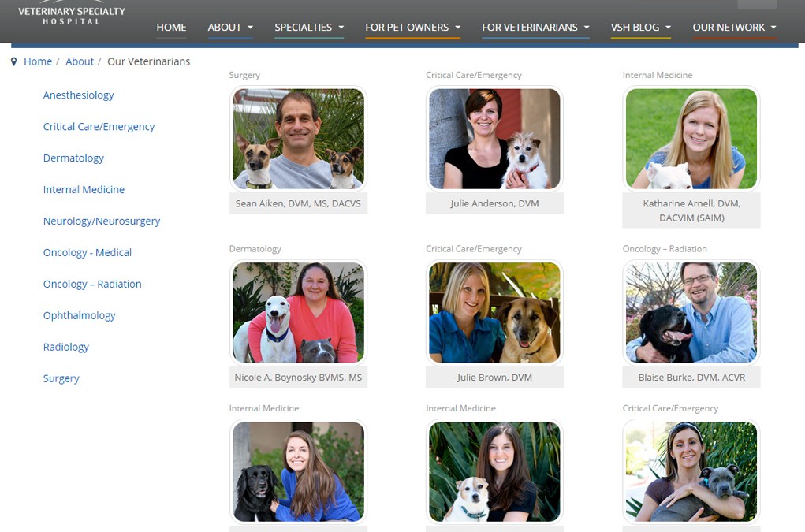805x532 pixels.
Task: Expand the For Pet Owners menu
Action: click(413, 27)
